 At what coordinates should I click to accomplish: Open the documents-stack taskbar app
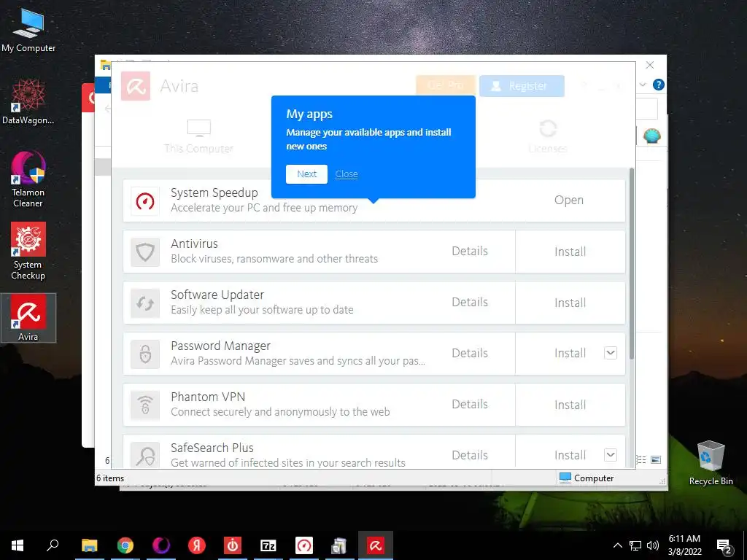pos(340,545)
